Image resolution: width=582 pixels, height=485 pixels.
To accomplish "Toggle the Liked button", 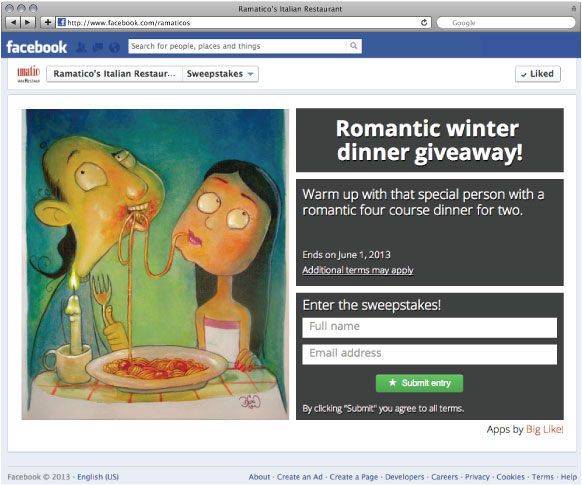I will 538,74.
